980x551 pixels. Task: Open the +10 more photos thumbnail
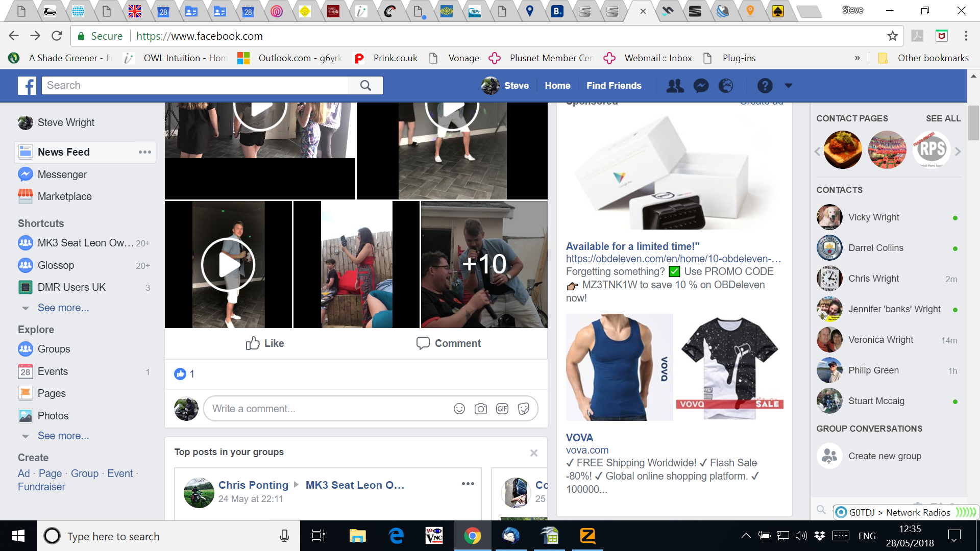pos(484,264)
